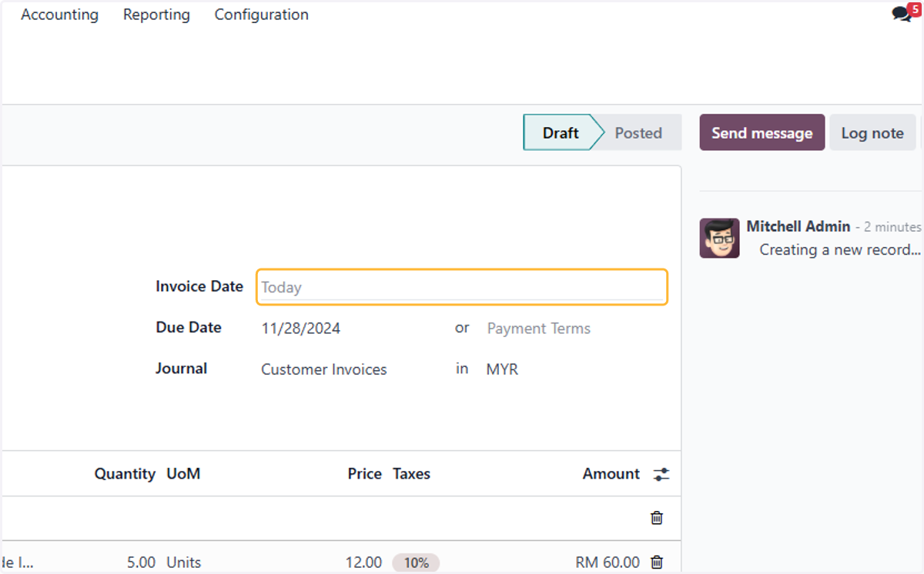This screenshot has height=574, width=924.
Task: Open the Configuration menu
Action: pos(261,15)
